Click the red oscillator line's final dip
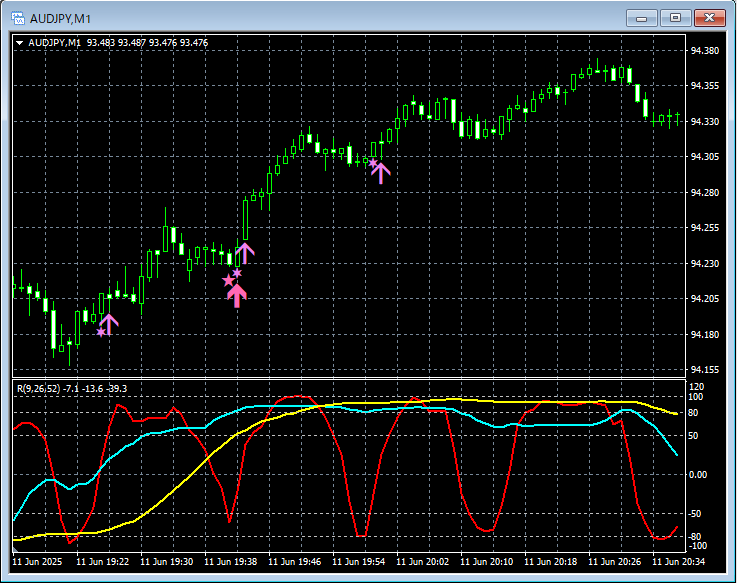This screenshot has width=738, height=583. (659, 537)
